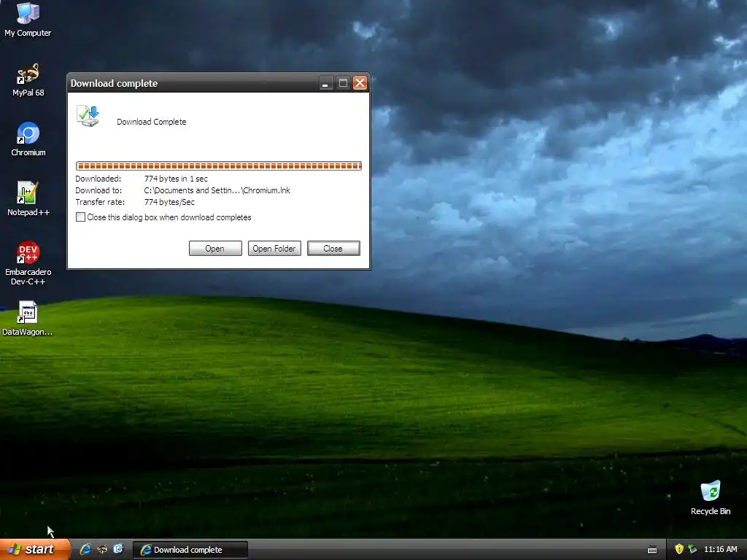747x560 pixels.
Task: Click the Open button in download dialog
Action: click(x=215, y=248)
